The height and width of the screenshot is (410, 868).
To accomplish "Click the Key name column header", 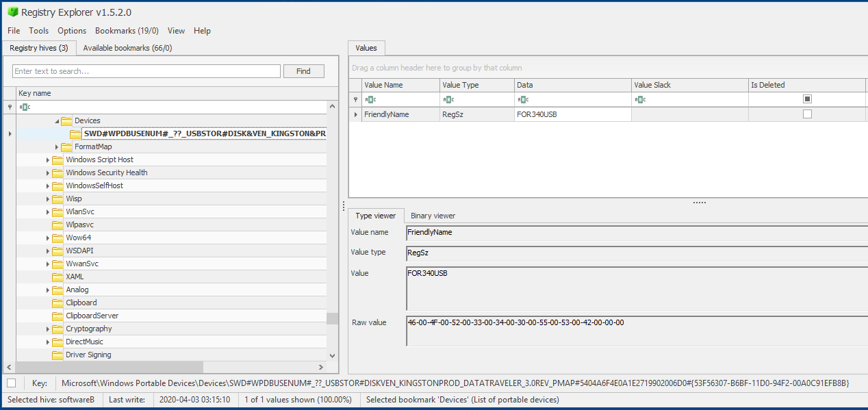I will [x=177, y=93].
